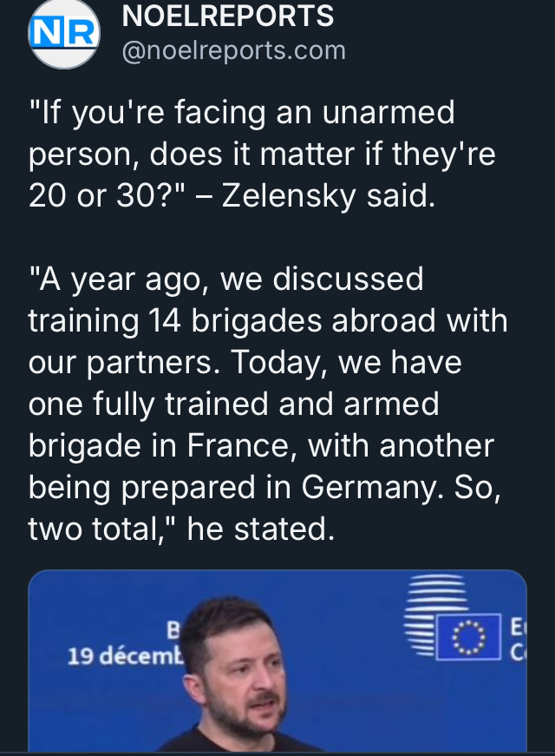This screenshot has width=555, height=756.
Task: Click the paragraph starting 'A year ago'
Action: (x=268, y=404)
